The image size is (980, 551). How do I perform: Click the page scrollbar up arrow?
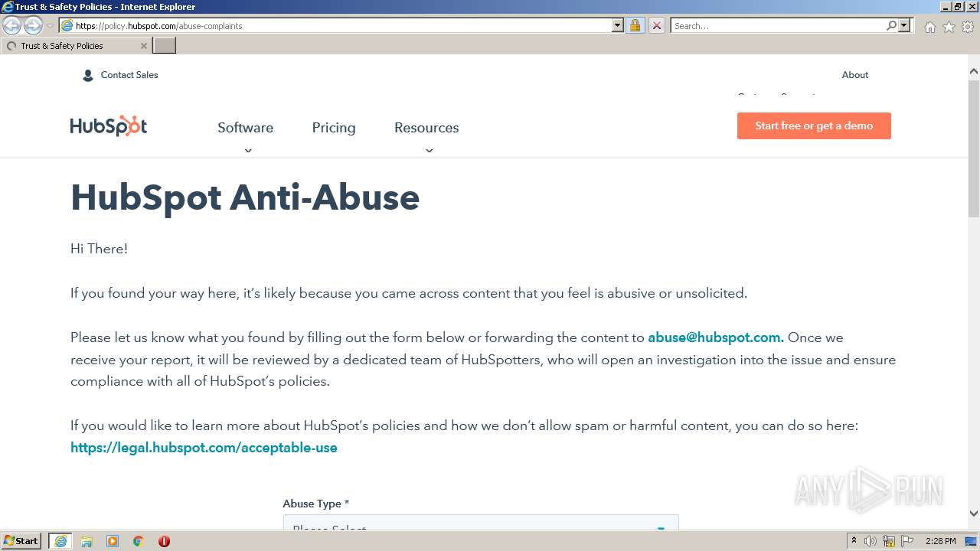974,71
